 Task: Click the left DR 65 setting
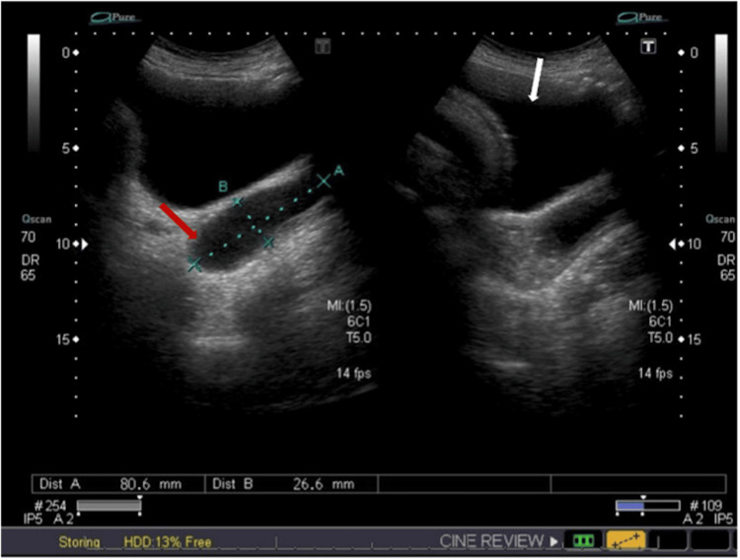point(30,267)
